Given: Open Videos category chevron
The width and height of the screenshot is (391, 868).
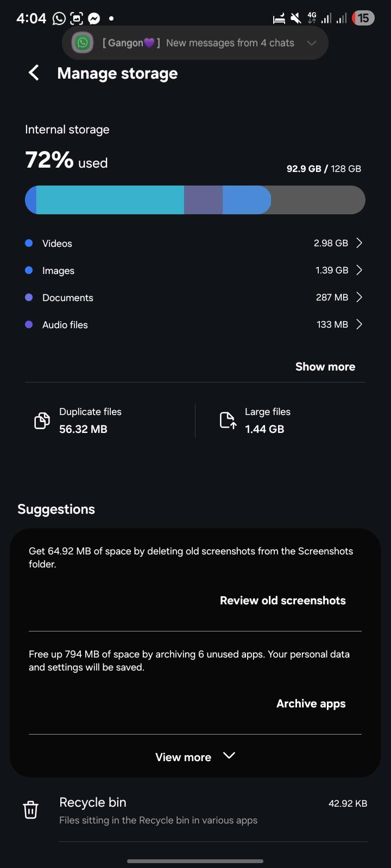Looking at the screenshot, I should point(359,243).
